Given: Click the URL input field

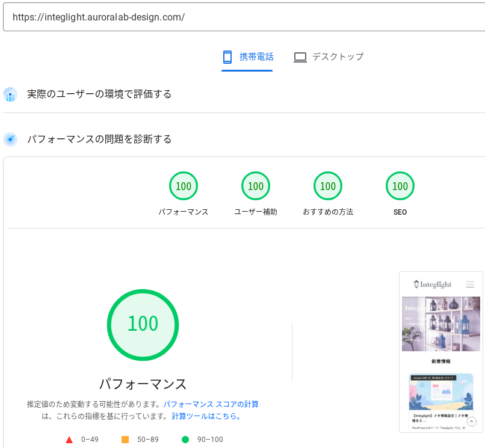Looking at the screenshot, I should 241,17.
